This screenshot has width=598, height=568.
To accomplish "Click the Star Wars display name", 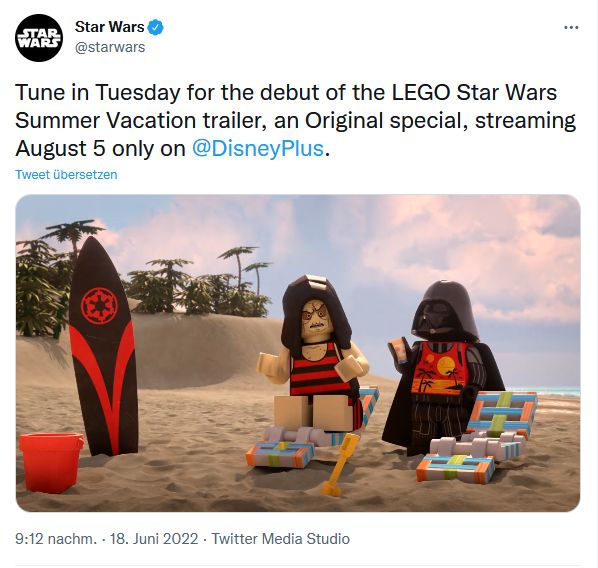I will pyautogui.click(x=109, y=27).
